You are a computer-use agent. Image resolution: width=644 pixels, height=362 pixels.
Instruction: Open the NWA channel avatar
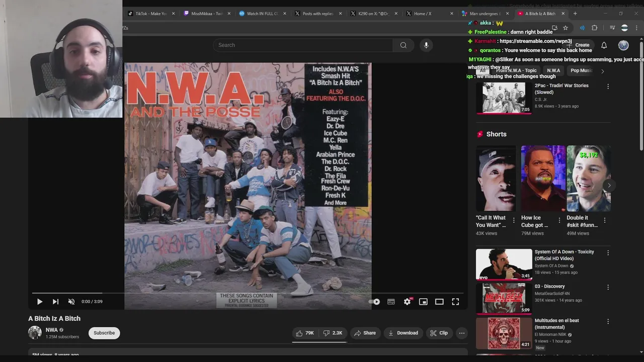pos(35,332)
